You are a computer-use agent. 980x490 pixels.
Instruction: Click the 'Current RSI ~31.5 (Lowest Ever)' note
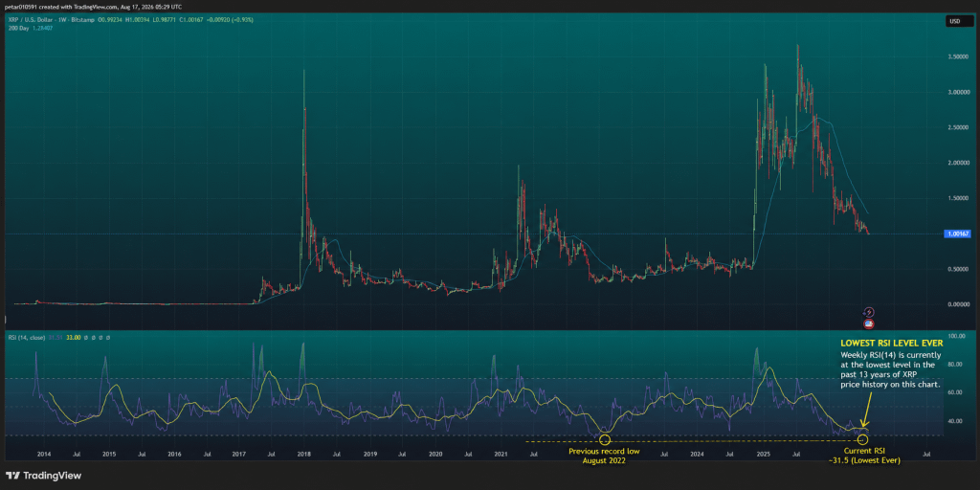pos(863,455)
